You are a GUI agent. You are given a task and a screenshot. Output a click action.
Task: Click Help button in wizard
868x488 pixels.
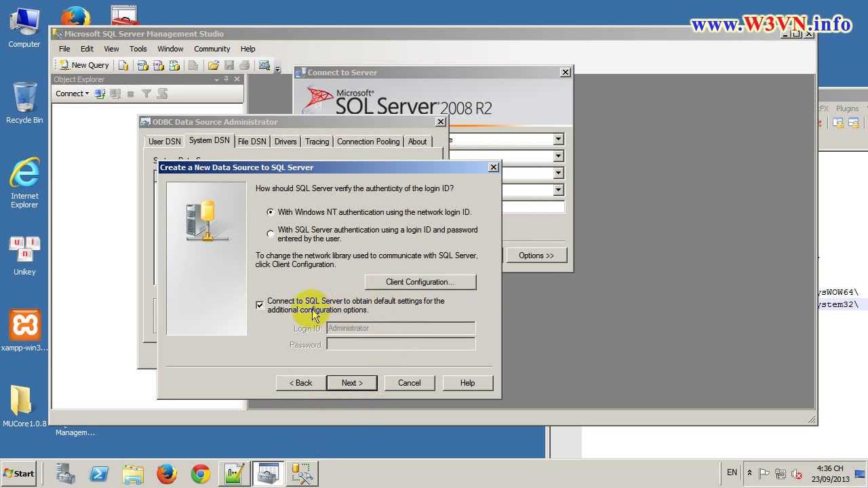[467, 383]
